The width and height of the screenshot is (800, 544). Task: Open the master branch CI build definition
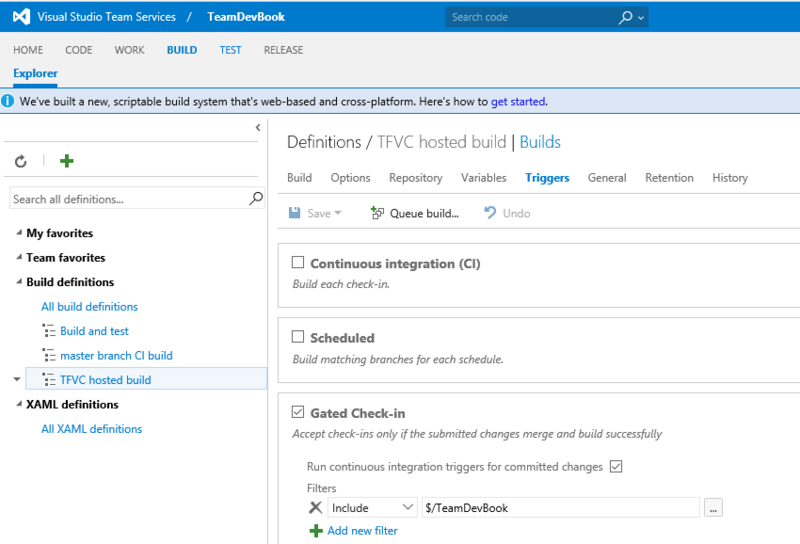[x=116, y=355]
